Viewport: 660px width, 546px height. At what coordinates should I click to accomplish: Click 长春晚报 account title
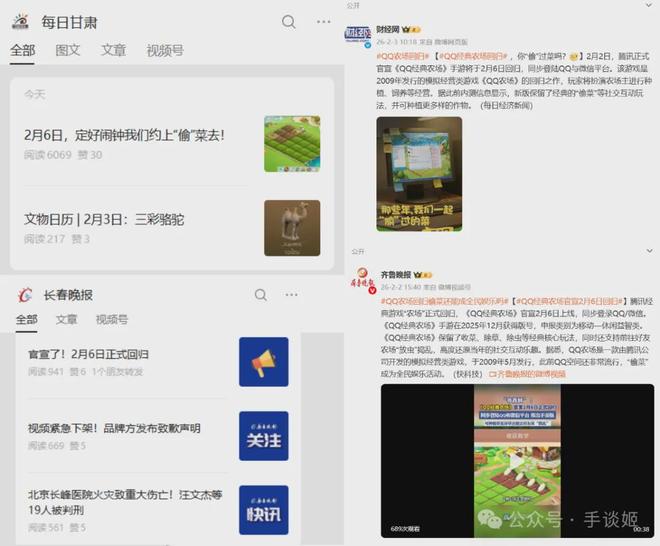[69, 295]
